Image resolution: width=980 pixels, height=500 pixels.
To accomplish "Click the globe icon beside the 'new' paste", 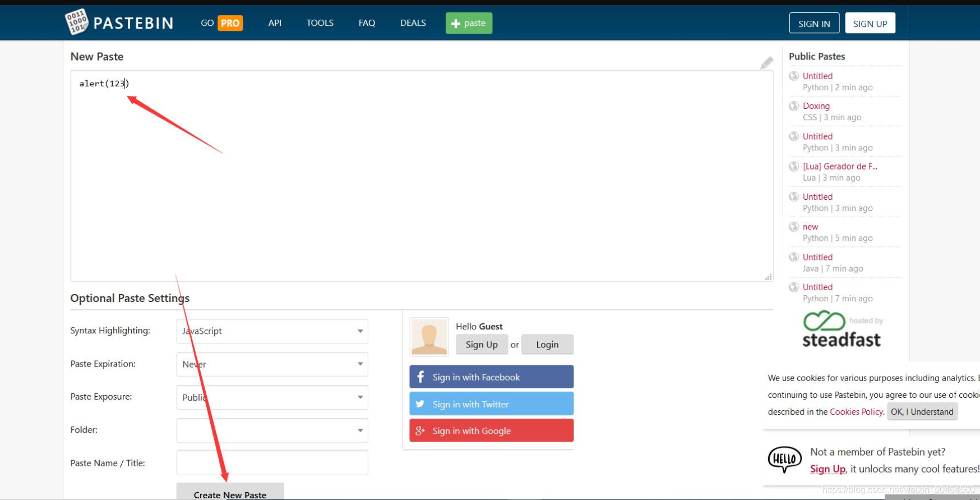I will [x=794, y=227].
